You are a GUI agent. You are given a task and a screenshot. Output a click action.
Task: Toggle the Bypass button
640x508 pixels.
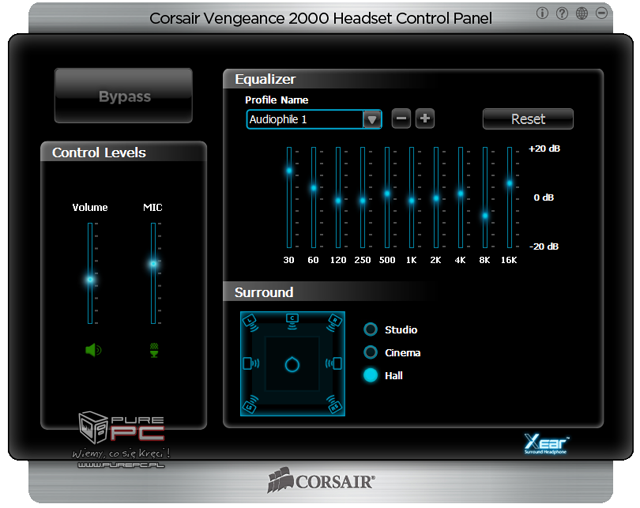click(124, 96)
